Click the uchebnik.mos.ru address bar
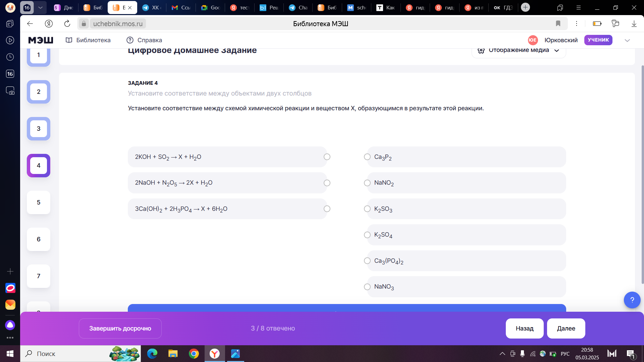This screenshot has height=362, width=644. (118, 23)
